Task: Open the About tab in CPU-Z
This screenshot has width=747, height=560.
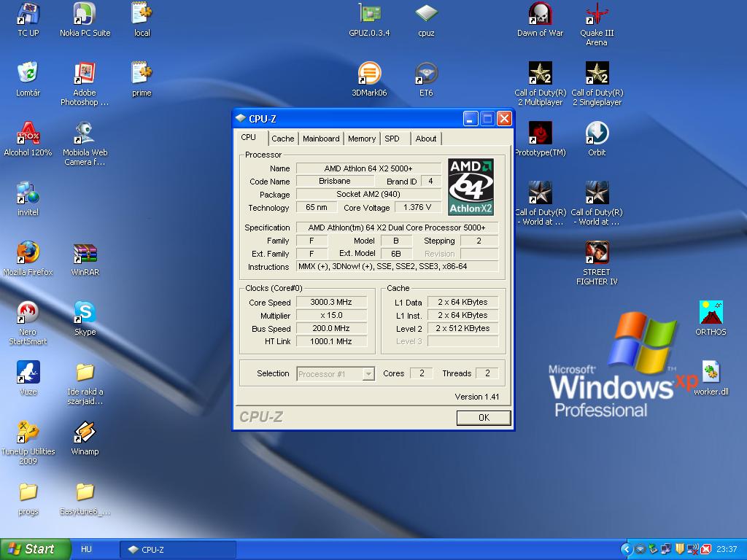Action: click(426, 139)
